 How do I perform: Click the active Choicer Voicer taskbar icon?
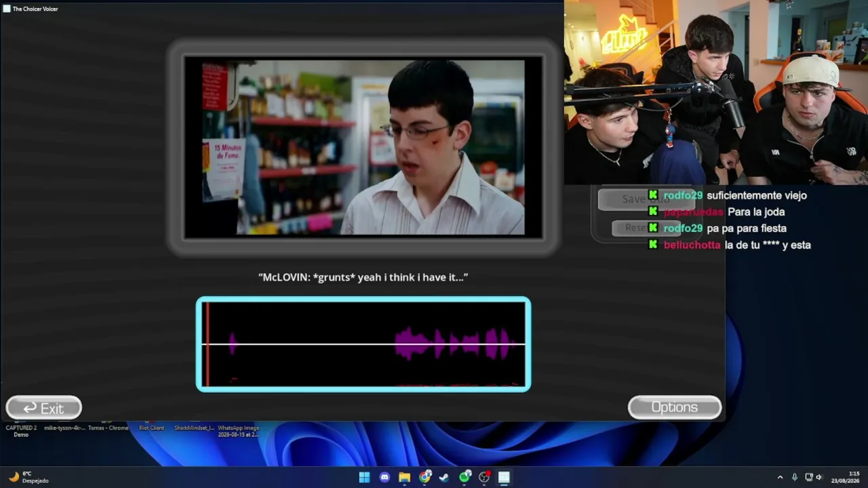point(504,477)
